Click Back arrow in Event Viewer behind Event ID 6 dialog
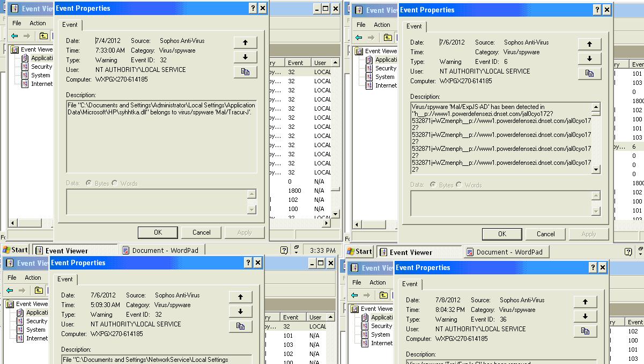Viewport: 644px width, 364px height. (359, 38)
